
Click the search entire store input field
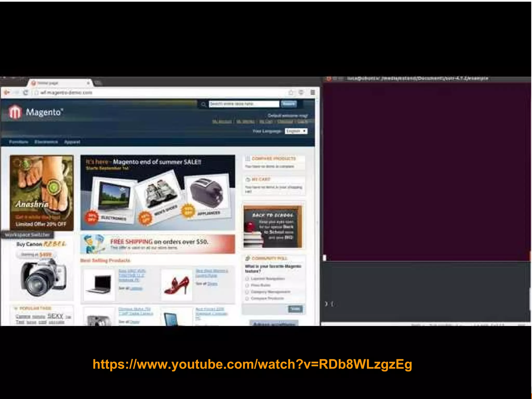coord(244,104)
